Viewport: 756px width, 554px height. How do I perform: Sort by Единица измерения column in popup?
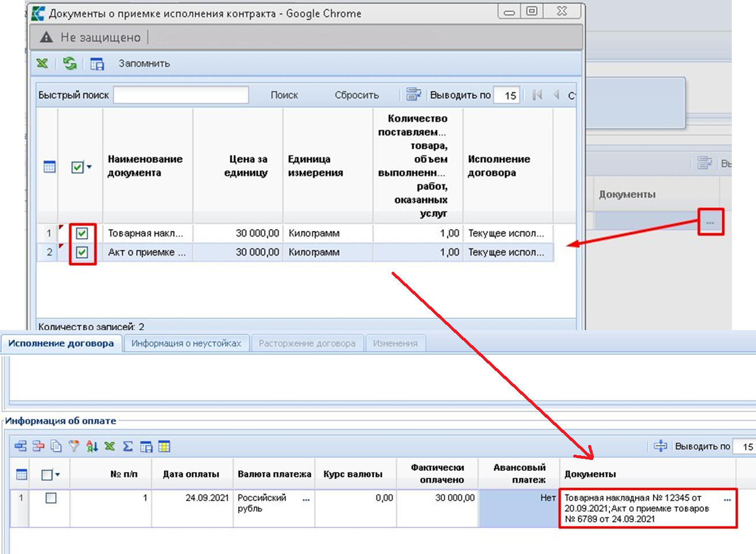click(x=328, y=166)
